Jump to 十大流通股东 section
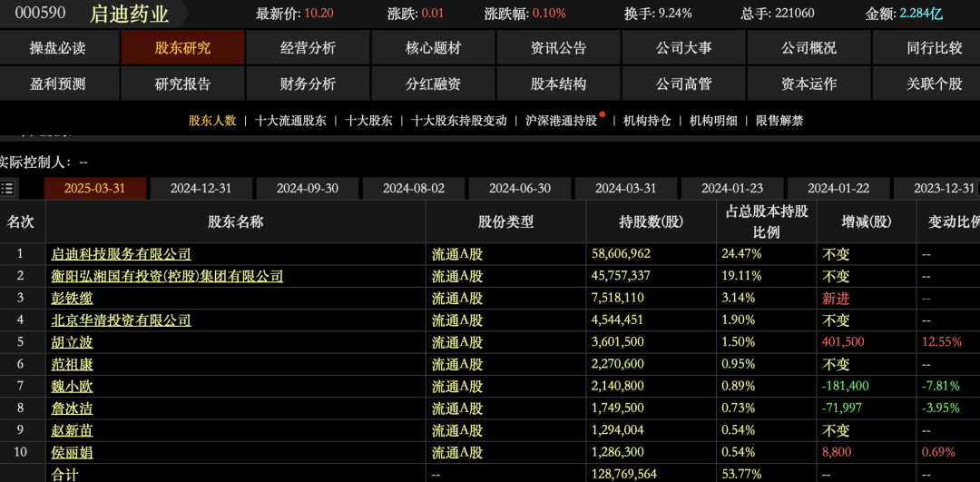 290,121
